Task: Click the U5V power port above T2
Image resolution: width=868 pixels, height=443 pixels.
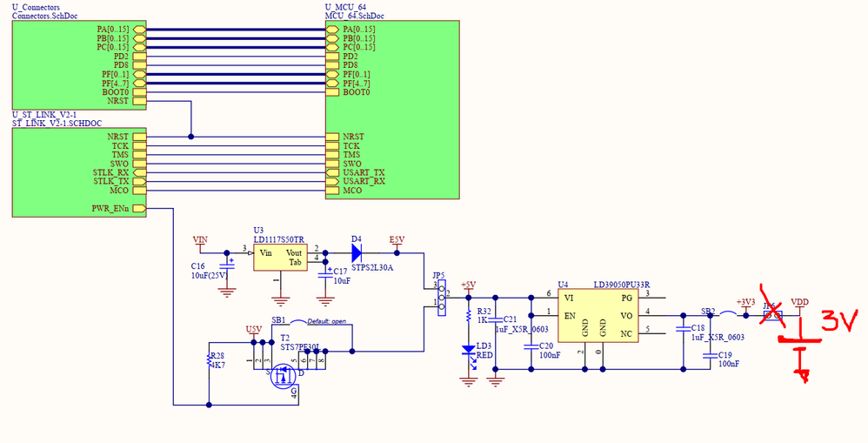Action: (254, 331)
